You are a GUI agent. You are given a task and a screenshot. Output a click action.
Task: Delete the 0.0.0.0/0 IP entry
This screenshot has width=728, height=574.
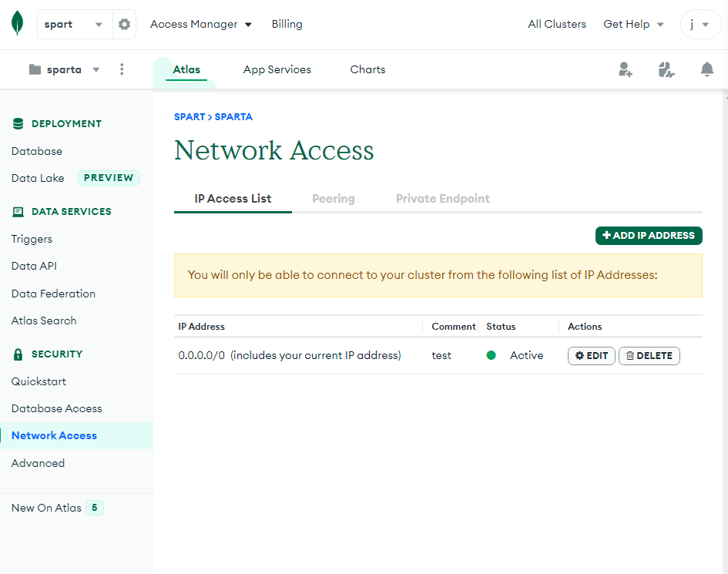tap(649, 356)
